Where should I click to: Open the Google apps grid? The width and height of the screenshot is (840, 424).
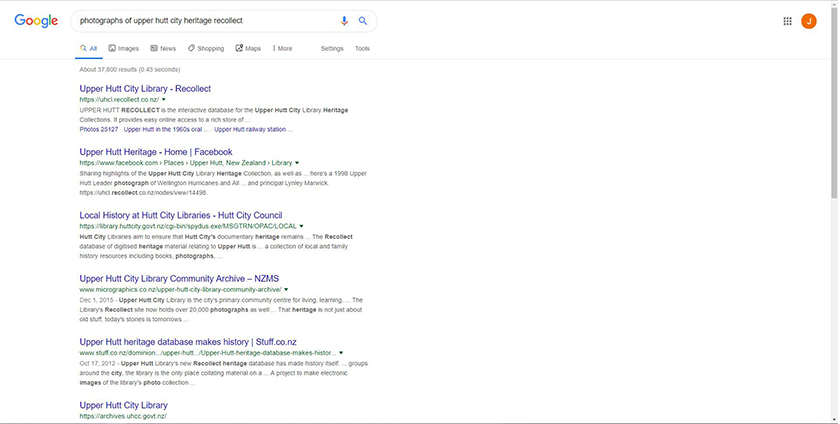(x=787, y=20)
